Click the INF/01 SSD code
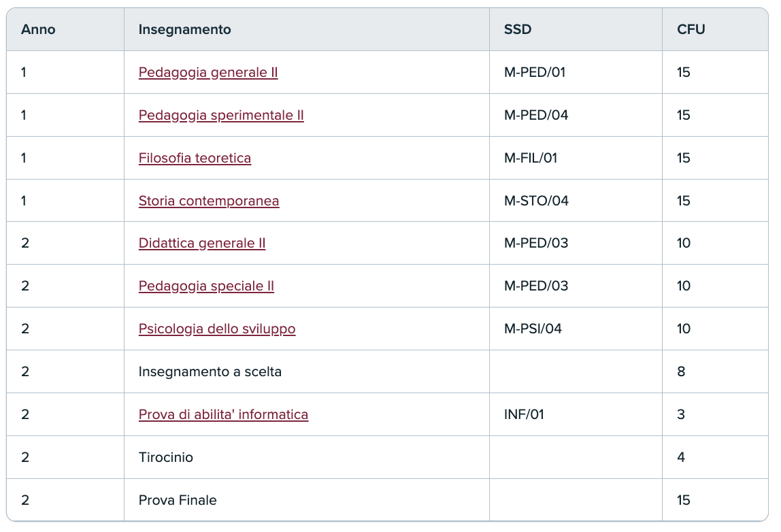Viewport: 781px width, 532px height. coord(524,414)
